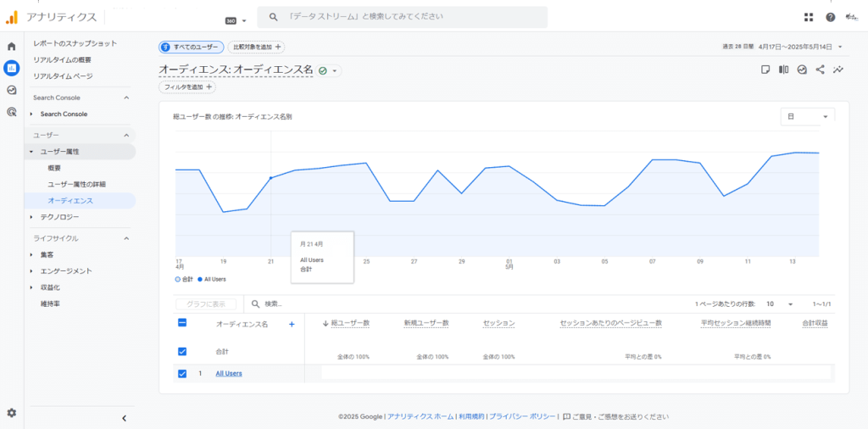Open the All Users audience link

click(x=229, y=374)
